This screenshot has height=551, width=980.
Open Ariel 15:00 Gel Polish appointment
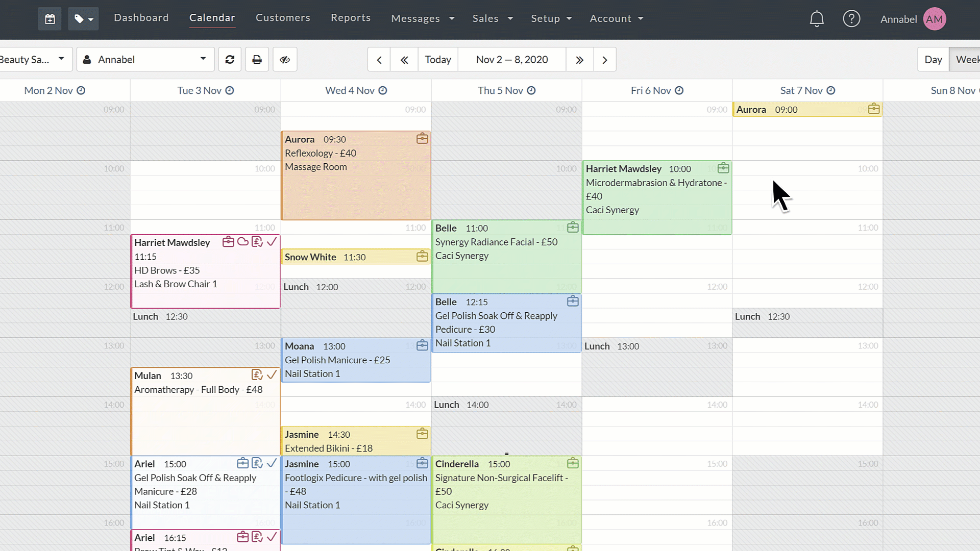205,492
